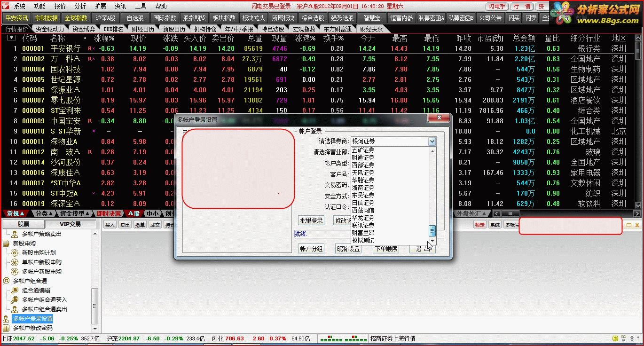The image size is (644, 346).
Task: Click the 买入 toolbar button
Action: [x=110, y=225]
